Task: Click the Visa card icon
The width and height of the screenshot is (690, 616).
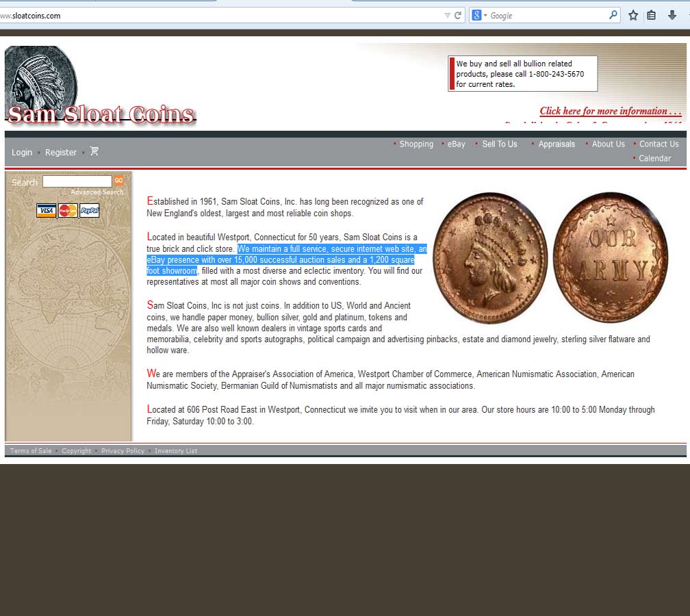Action: [47, 211]
